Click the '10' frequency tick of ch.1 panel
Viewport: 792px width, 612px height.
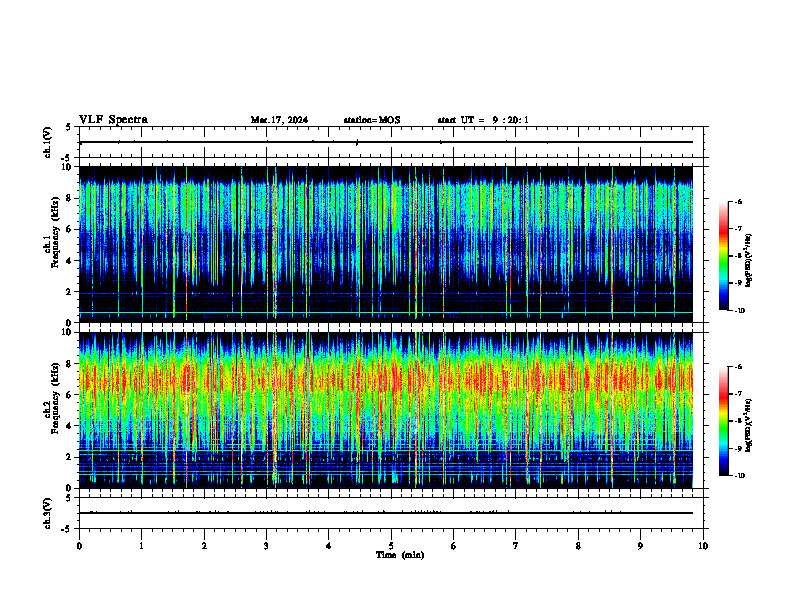tap(66, 167)
